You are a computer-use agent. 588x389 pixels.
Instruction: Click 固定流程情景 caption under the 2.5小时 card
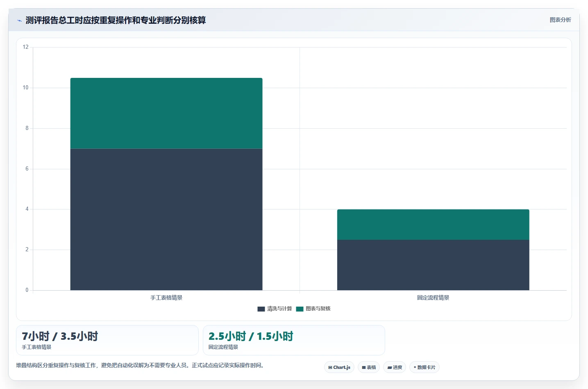point(223,347)
